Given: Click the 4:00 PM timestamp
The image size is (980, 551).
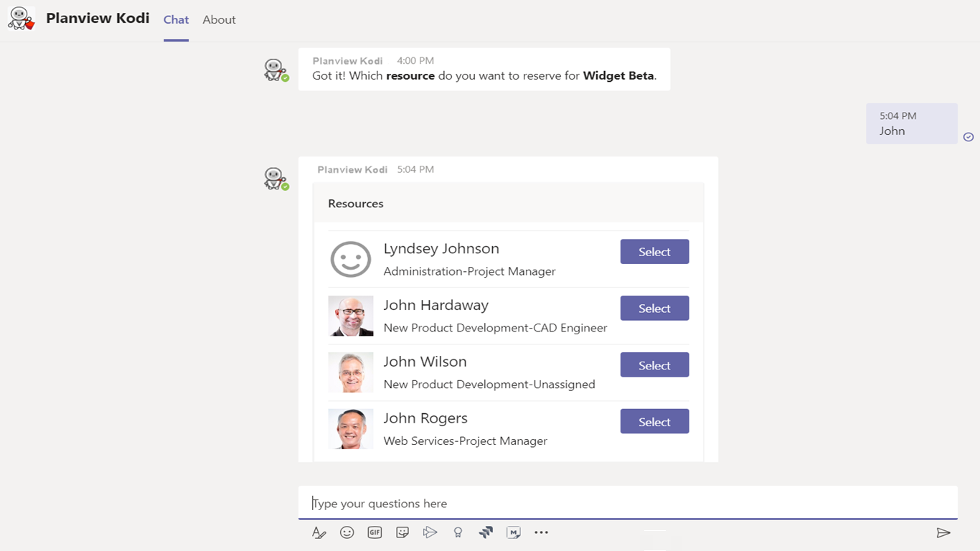Looking at the screenshot, I should pos(415,61).
